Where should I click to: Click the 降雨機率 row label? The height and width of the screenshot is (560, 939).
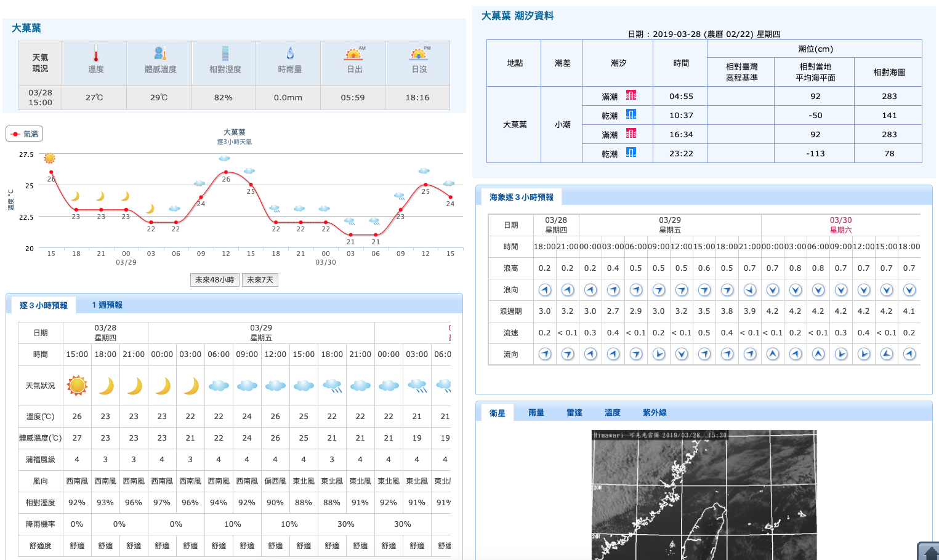pyautogui.click(x=41, y=524)
